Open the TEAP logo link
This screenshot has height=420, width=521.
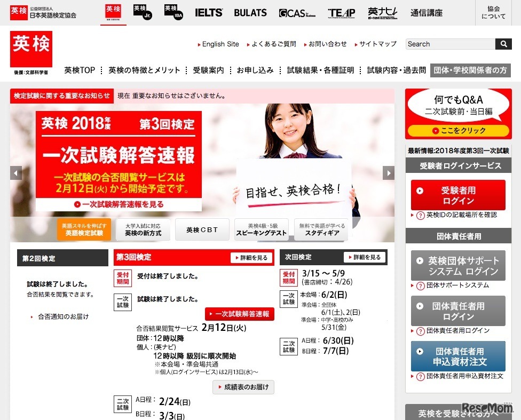tap(341, 13)
